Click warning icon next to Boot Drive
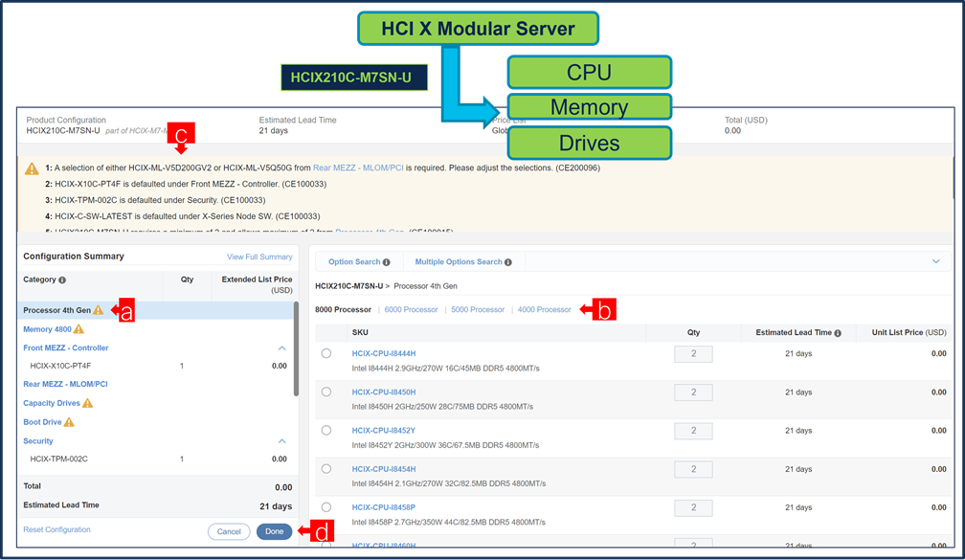965x560 pixels. pyautogui.click(x=69, y=422)
